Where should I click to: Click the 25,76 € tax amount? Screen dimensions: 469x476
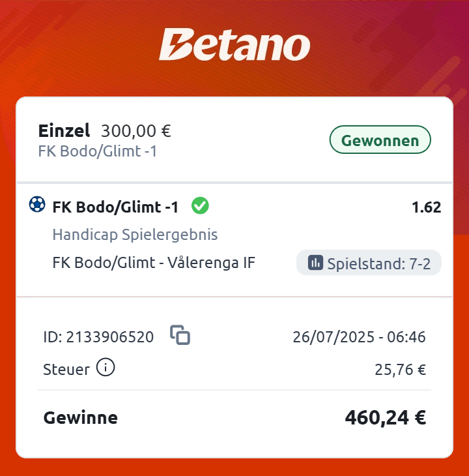[400, 370]
